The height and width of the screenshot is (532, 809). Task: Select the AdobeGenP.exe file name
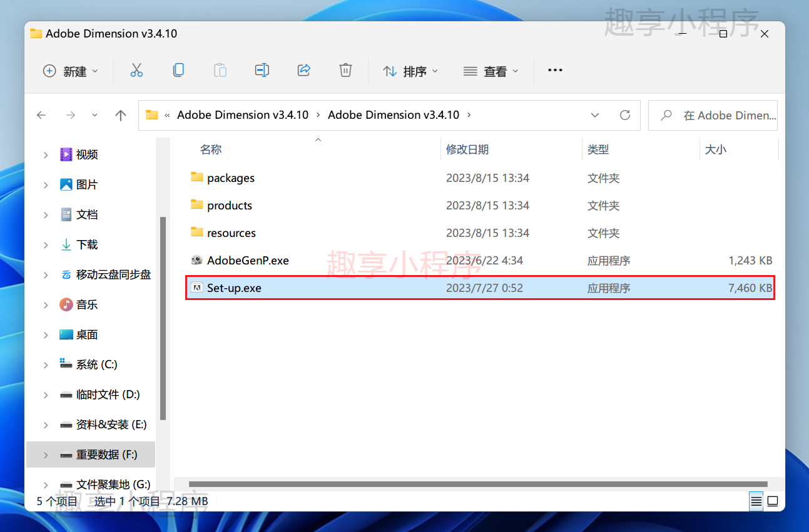[248, 261]
